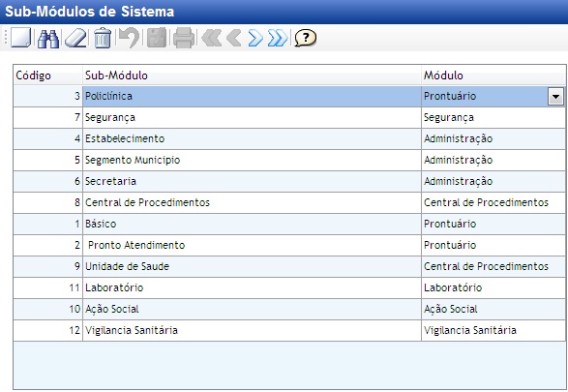Click the new record blank page icon

pyautogui.click(x=20, y=38)
